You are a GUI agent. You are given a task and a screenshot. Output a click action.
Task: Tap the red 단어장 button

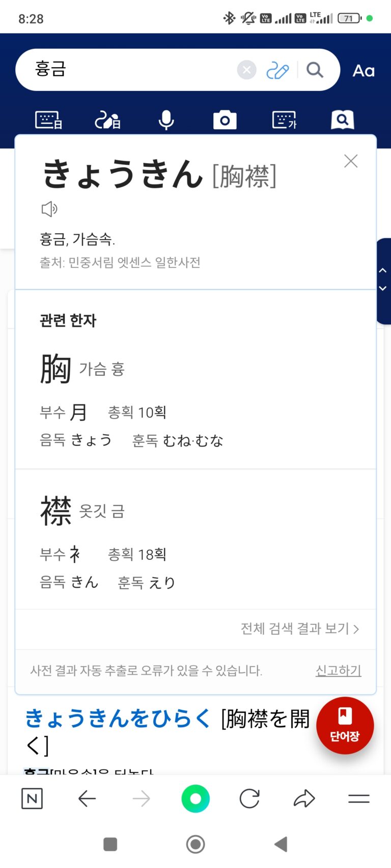click(x=345, y=725)
